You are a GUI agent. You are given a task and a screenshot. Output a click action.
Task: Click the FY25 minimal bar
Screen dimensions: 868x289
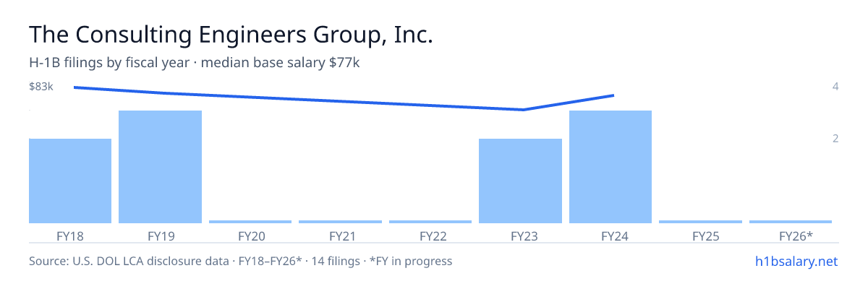(x=701, y=222)
